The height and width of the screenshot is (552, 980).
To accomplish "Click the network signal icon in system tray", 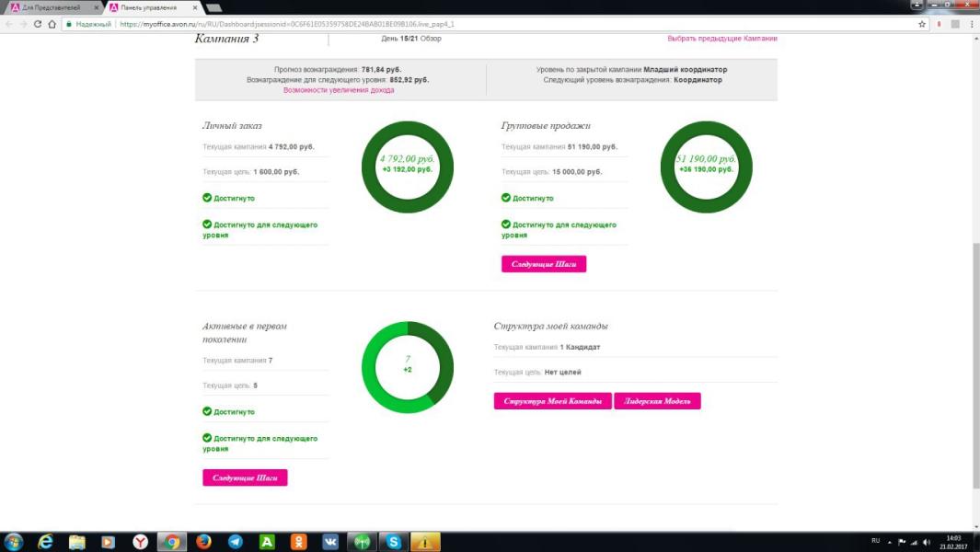I will (914, 542).
